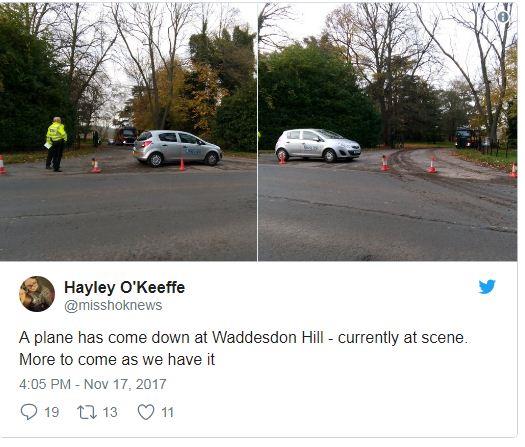Click the Twitter bird logo
Screen dimensions: 525x447
[x=487, y=287]
